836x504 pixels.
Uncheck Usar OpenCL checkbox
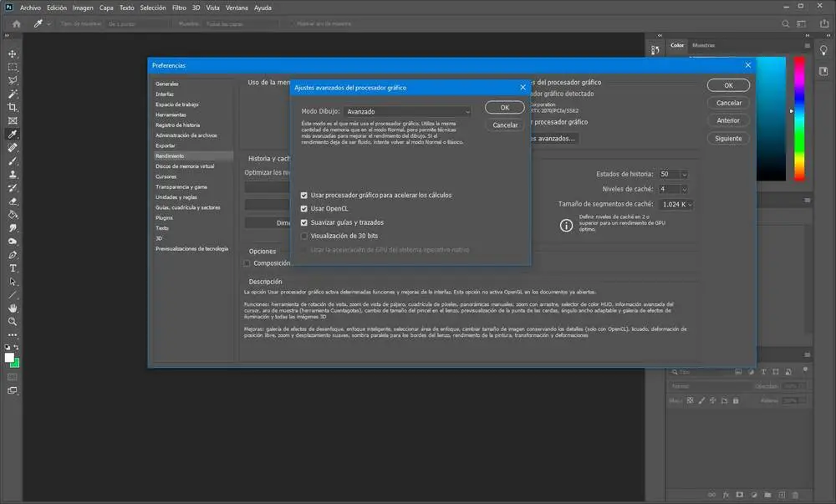(x=304, y=209)
